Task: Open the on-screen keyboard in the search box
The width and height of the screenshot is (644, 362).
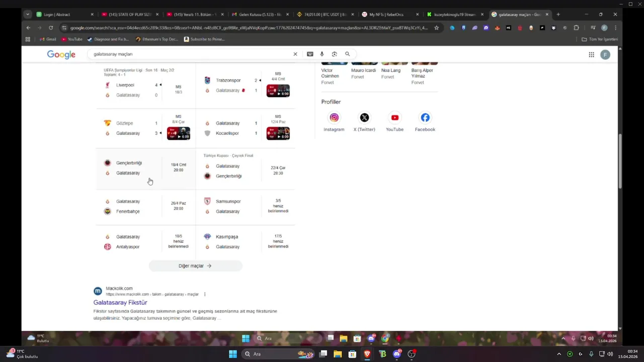Action: 310,54
